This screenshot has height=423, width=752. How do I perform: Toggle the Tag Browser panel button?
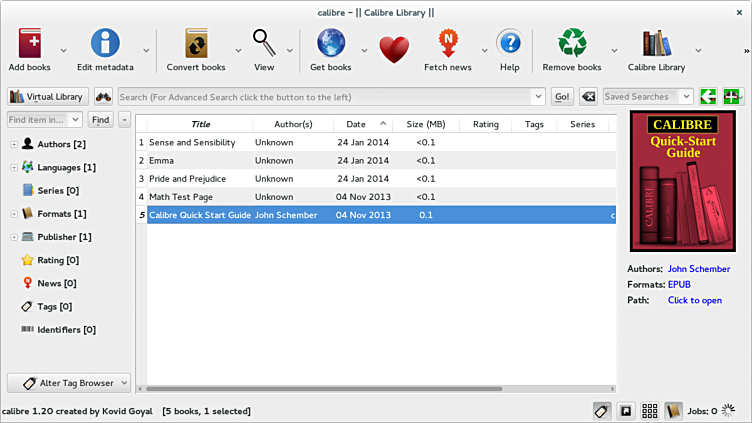pos(602,411)
